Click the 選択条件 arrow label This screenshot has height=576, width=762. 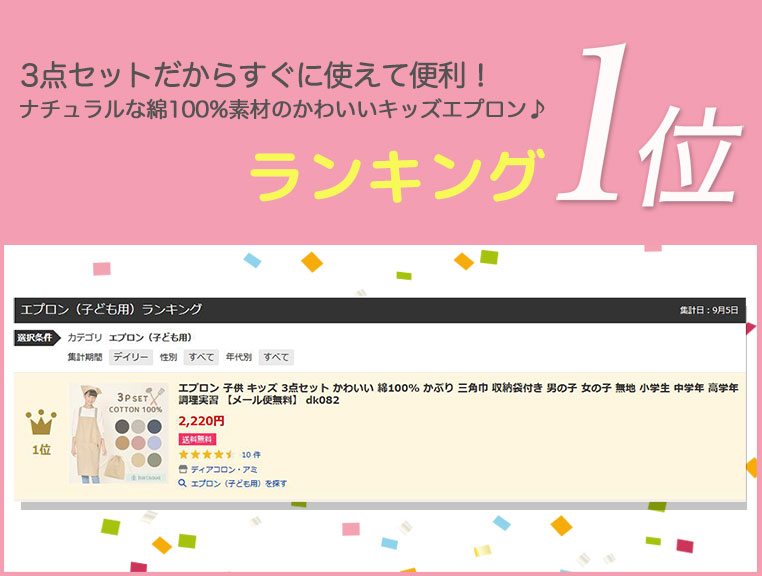coord(37,337)
